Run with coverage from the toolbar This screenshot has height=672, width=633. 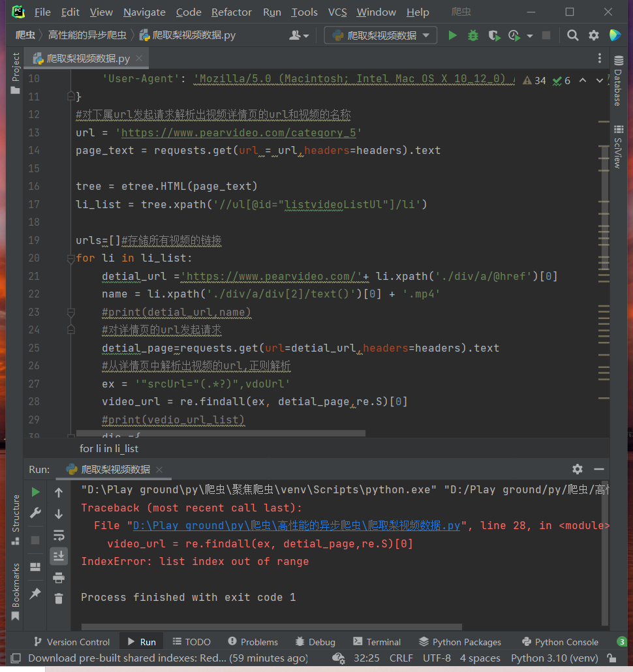click(494, 35)
